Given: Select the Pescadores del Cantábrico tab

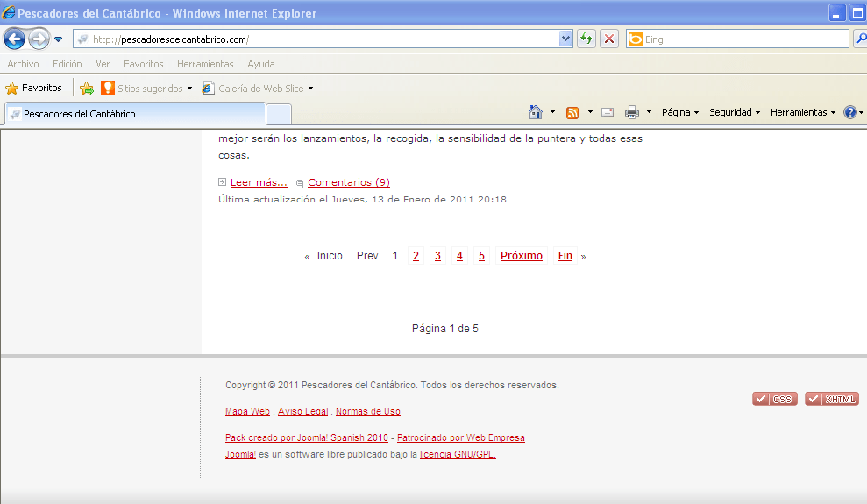Looking at the screenshot, I should (x=135, y=114).
